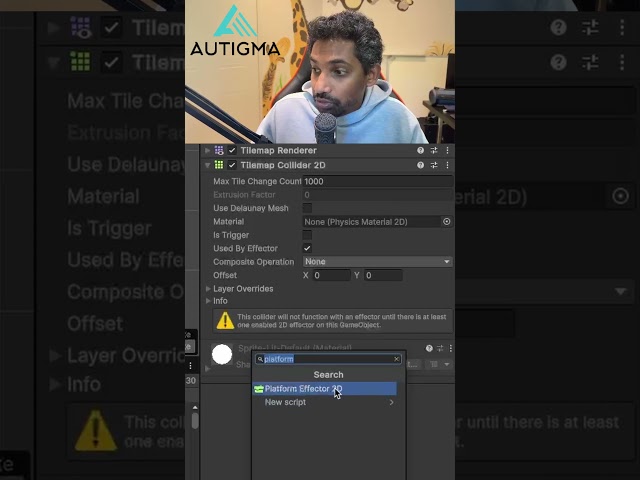The image size is (640, 480).
Task: Click the Used By Effector label
Action: 245,249
